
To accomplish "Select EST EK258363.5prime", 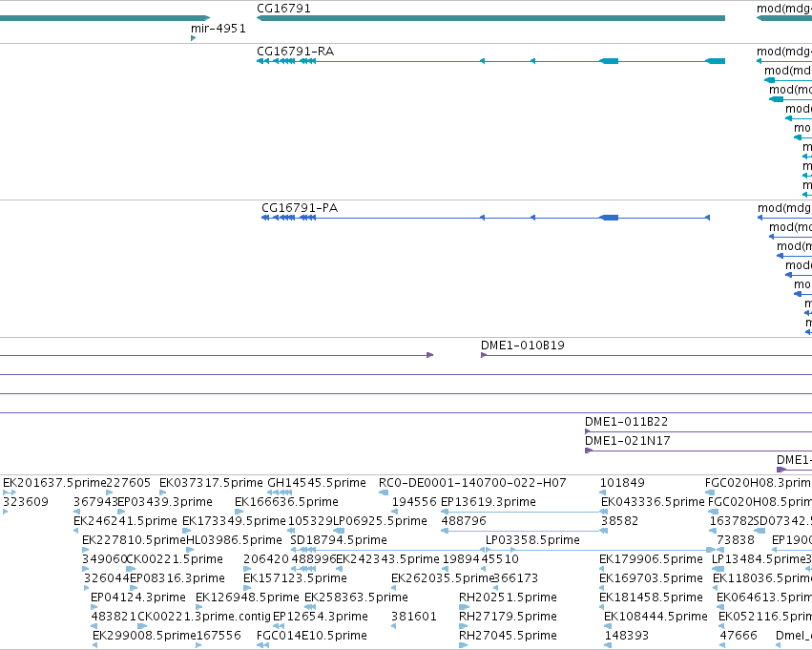I will click(x=356, y=598).
